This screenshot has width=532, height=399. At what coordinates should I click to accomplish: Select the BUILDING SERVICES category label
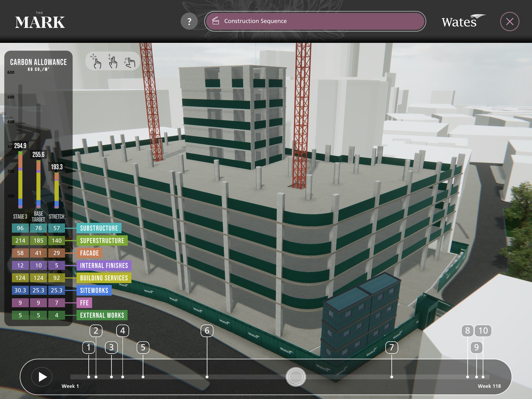(x=104, y=278)
